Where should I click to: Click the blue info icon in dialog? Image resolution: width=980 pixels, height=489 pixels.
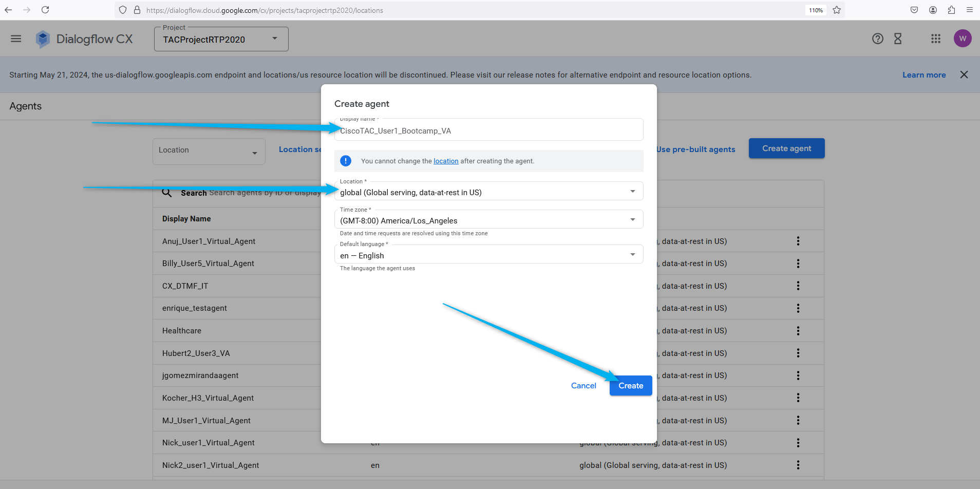[346, 161]
